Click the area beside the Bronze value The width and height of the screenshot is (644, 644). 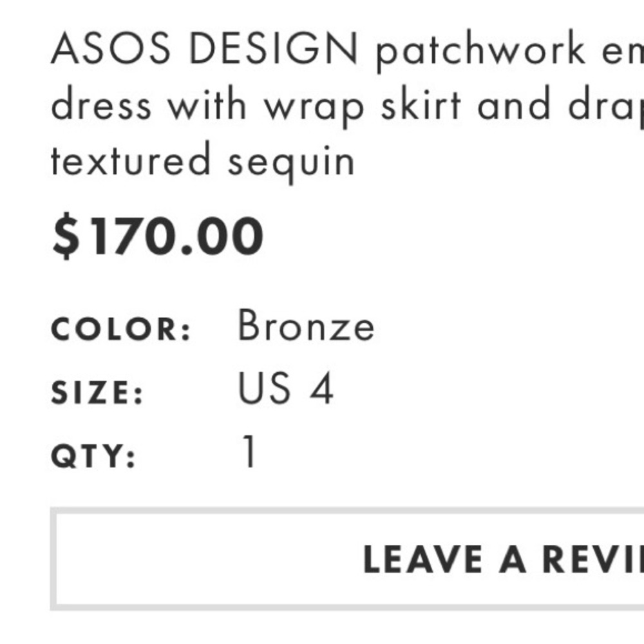tap(451, 327)
